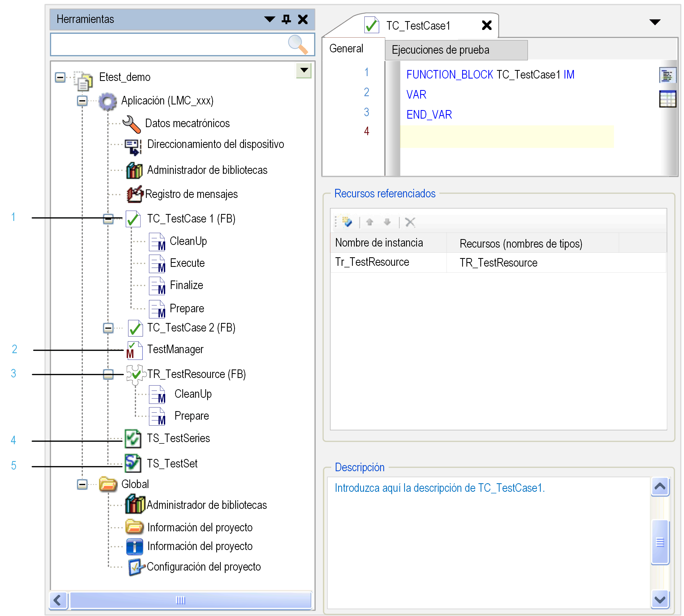Open the editor tab list dropdown arrow
This screenshot has height=616, width=684.
655,22
